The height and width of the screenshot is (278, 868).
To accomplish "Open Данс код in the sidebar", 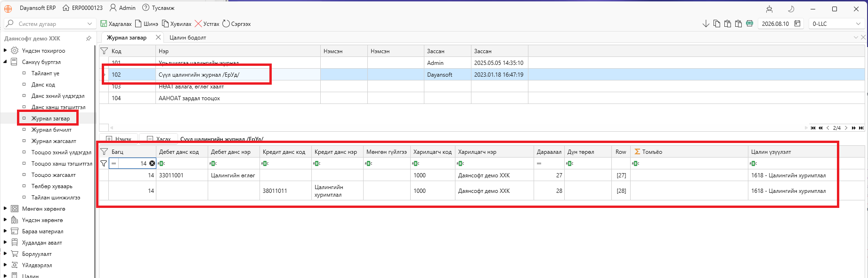I will point(43,85).
